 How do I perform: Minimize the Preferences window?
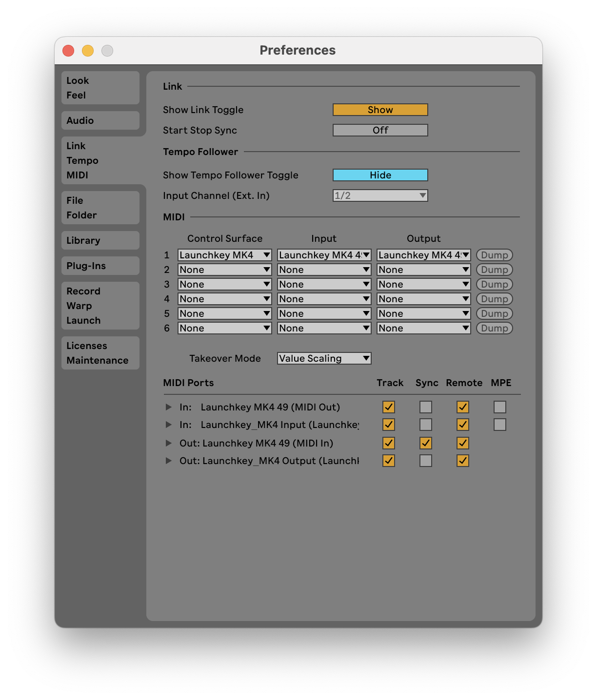[88, 51]
